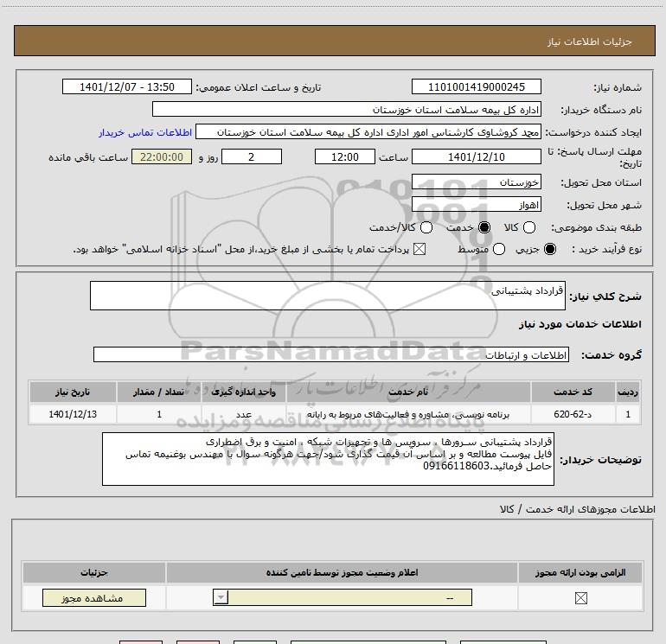Click the announcement date field 1401/12/07 - 13:50

pyautogui.click(x=127, y=86)
